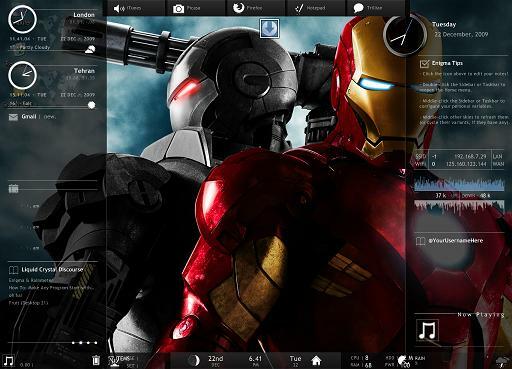512x369 pixels.
Task: Click the LAN IP address 192.168.7.29
Action: [470, 156]
